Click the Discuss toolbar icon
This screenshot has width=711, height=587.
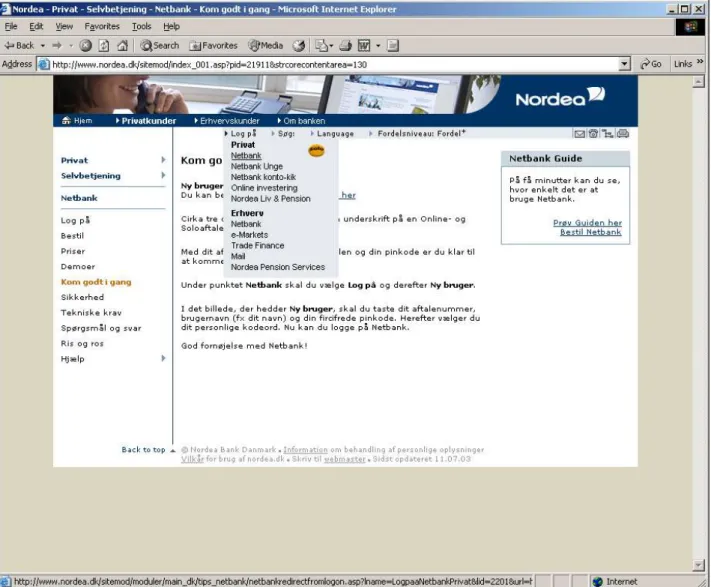(393, 45)
